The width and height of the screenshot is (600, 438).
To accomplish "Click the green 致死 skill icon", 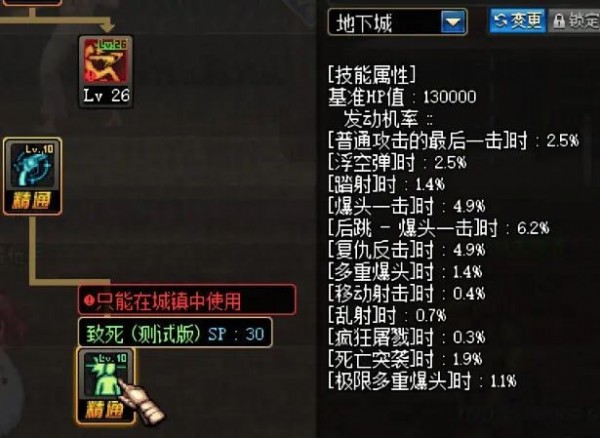I will (x=106, y=374).
